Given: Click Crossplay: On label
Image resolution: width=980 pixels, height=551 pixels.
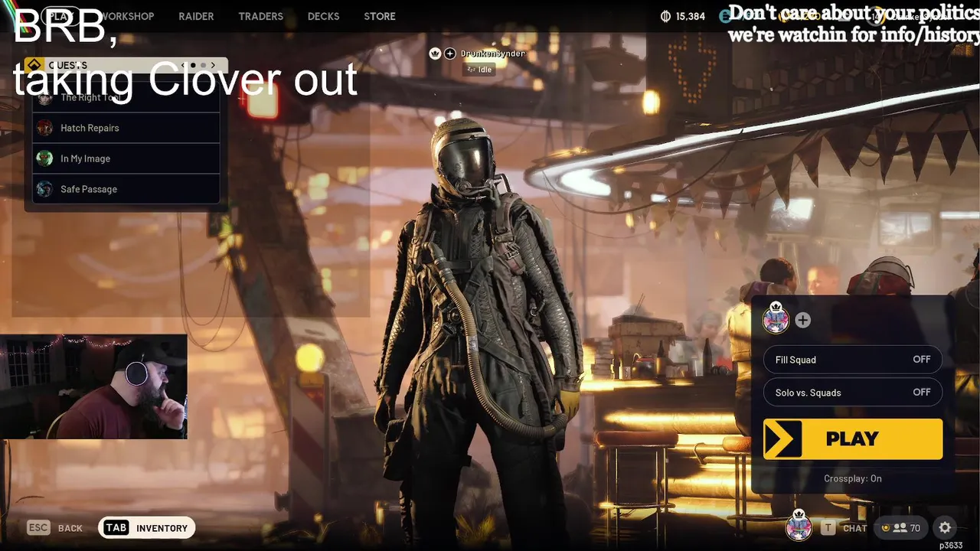Looking at the screenshot, I should [x=853, y=478].
